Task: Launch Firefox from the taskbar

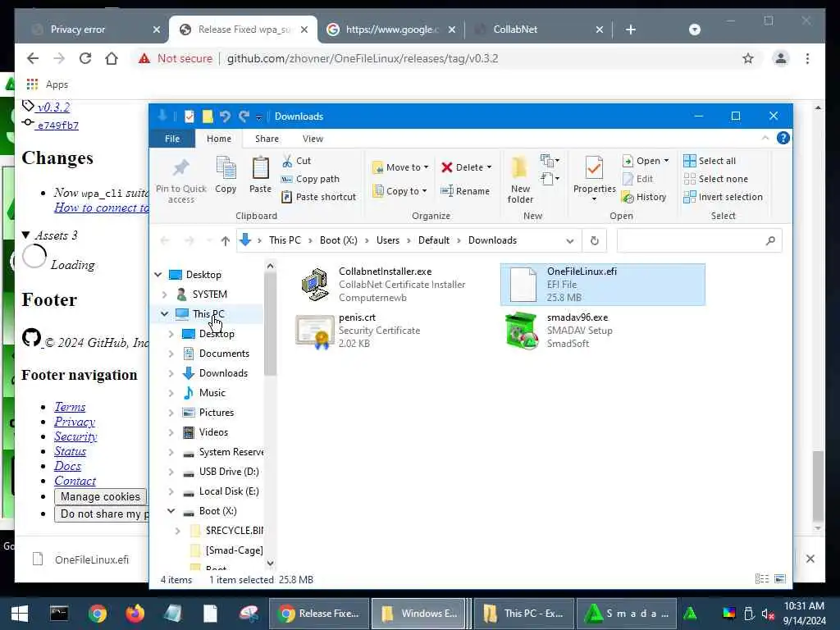Action: [135, 614]
